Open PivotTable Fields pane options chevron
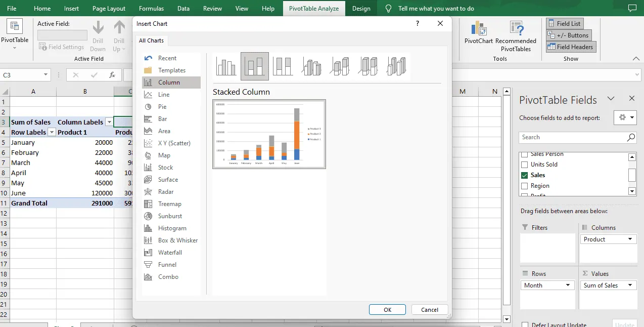The height and width of the screenshot is (327, 644). tap(611, 99)
